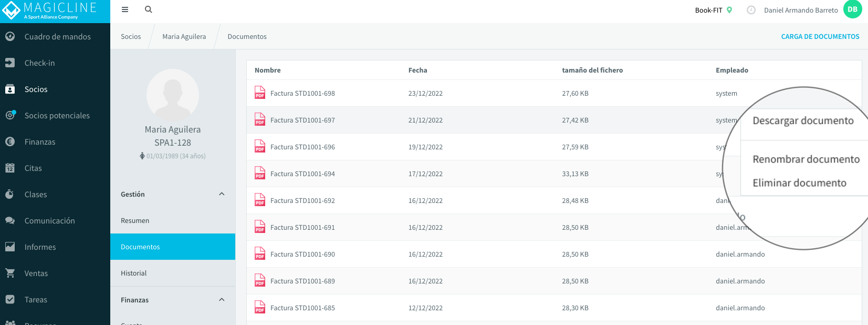Open Informes in sidebar

40,247
